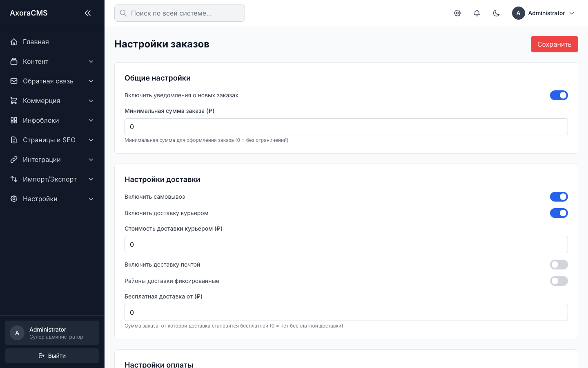Screen dimensions: 588x368
Task: Enable Включить доставку почтой switch
Action: (559, 265)
